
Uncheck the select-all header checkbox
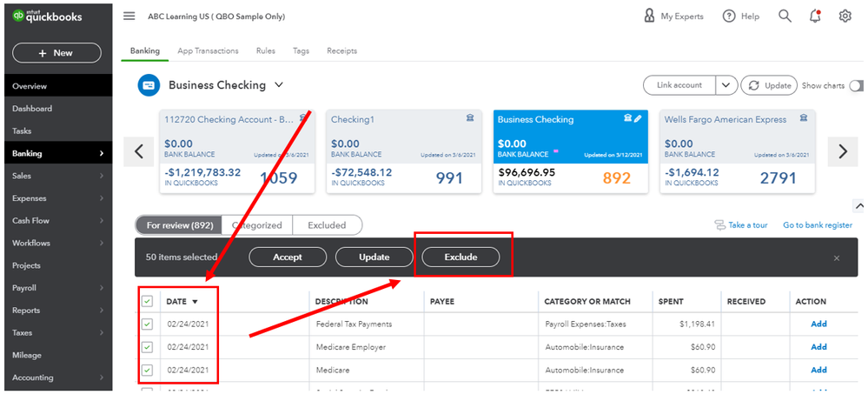(147, 302)
